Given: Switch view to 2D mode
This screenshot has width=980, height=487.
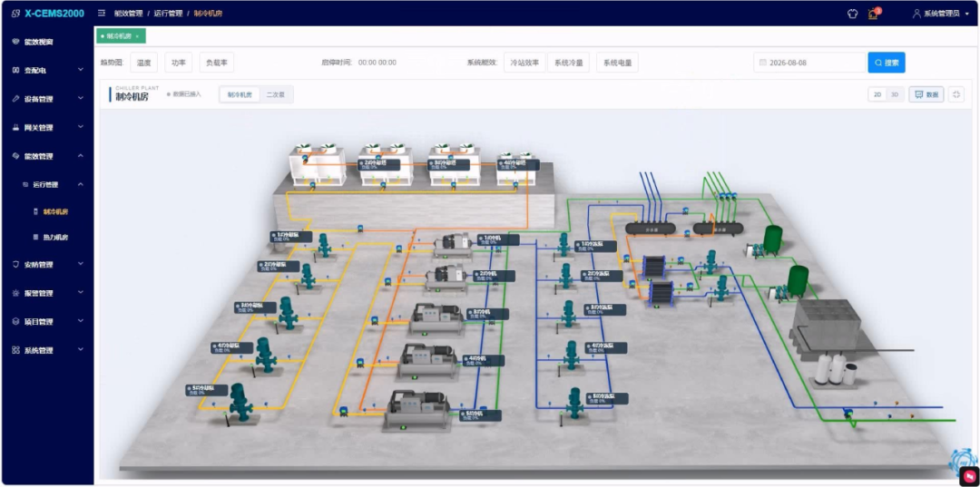Looking at the screenshot, I should (x=877, y=94).
